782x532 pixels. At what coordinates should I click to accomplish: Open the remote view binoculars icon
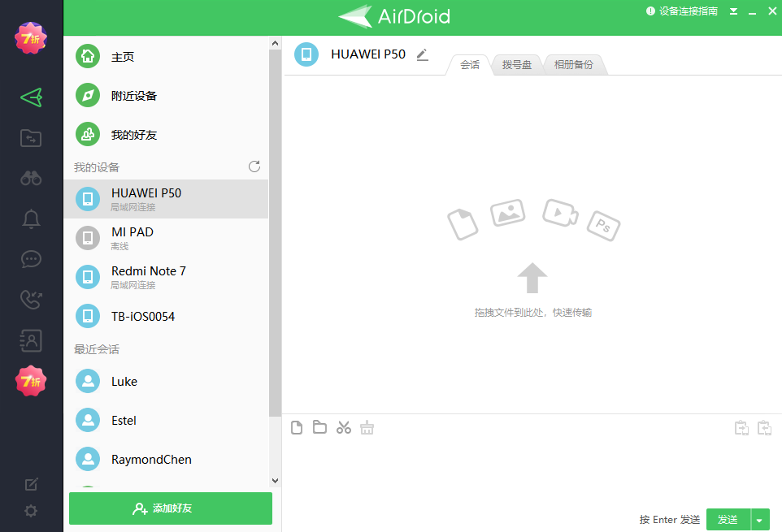31,178
